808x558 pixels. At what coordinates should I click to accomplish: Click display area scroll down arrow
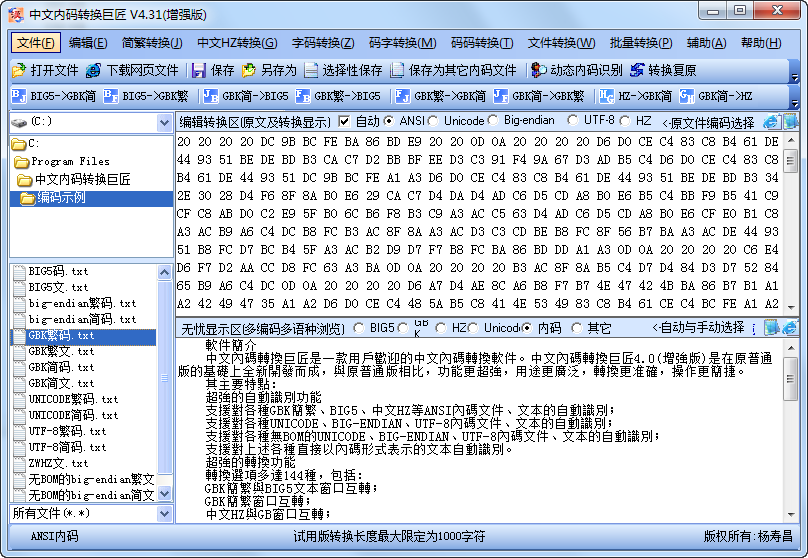[x=791, y=515]
